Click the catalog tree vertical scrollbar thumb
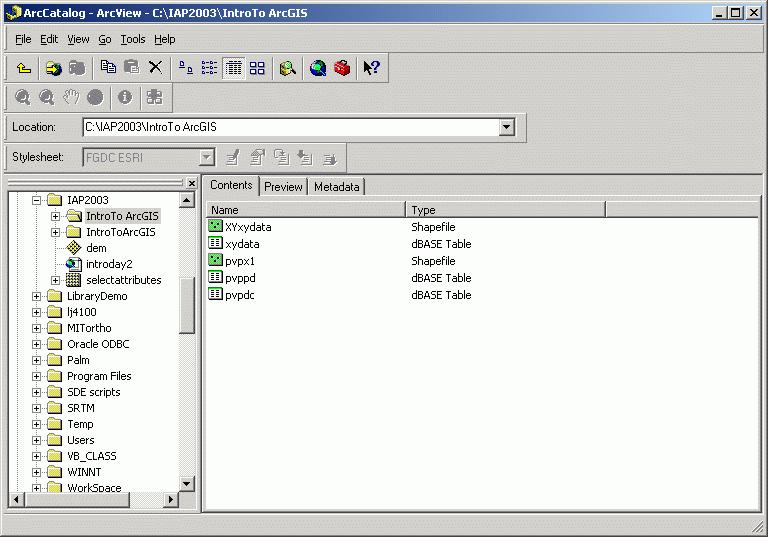Image resolution: width=768 pixels, height=537 pixels. (x=186, y=305)
